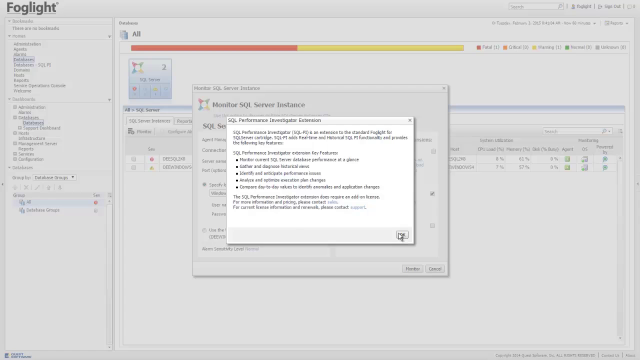
Task: Click warning severity icon of DEEWINDOWS row
Action: [152, 168]
